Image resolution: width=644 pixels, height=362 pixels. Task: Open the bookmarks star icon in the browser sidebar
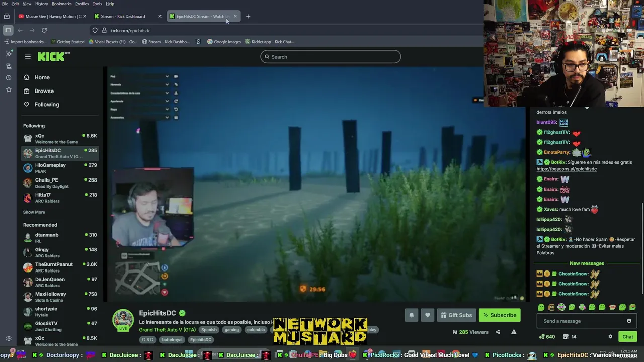click(9, 89)
